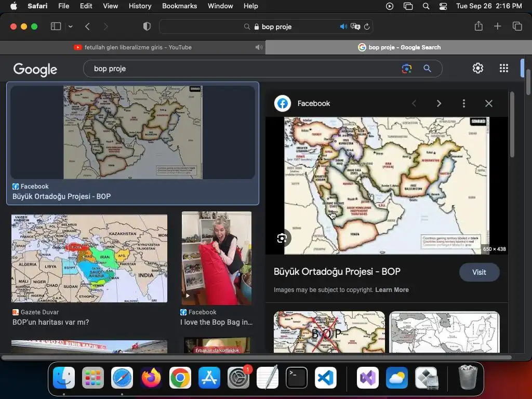Open the Bop Bag video thumbnail
This screenshot has height=399, width=532.
click(x=217, y=258)
